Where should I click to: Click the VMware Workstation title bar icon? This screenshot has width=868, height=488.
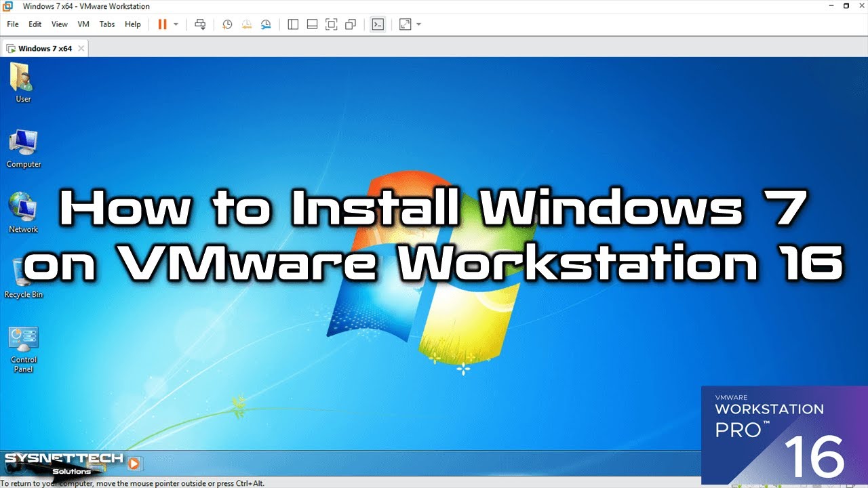coord(8,6)
